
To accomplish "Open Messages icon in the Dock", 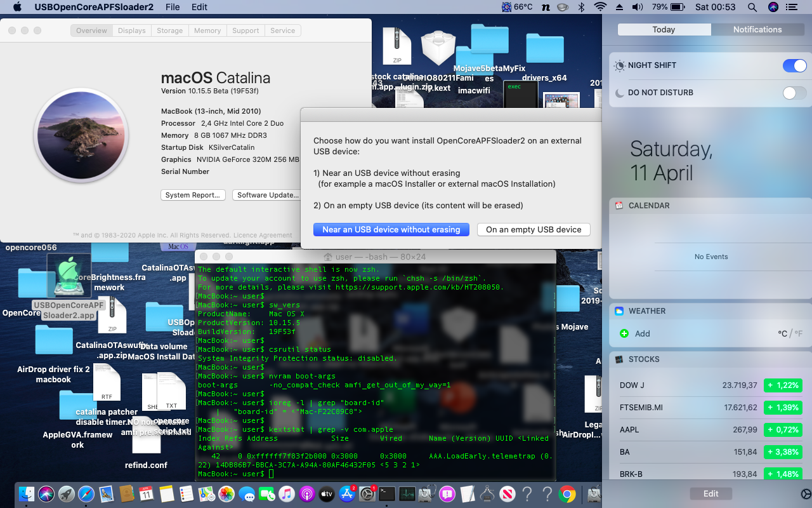I will pos(247,493).
